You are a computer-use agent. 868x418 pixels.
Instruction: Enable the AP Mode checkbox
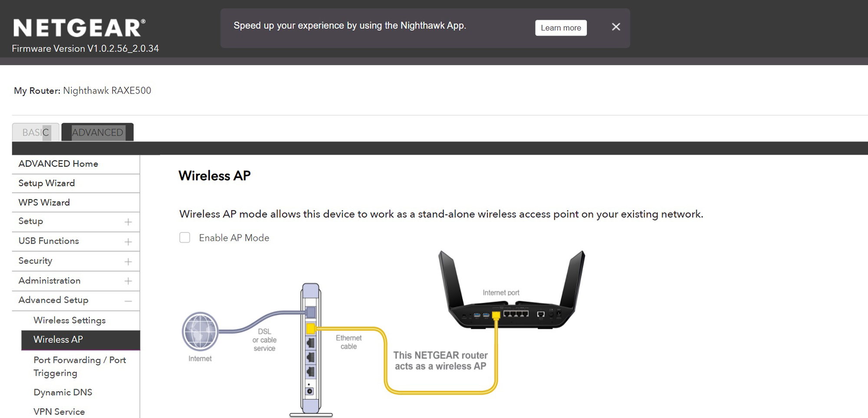pyautogui.click(x=185, y=238)
